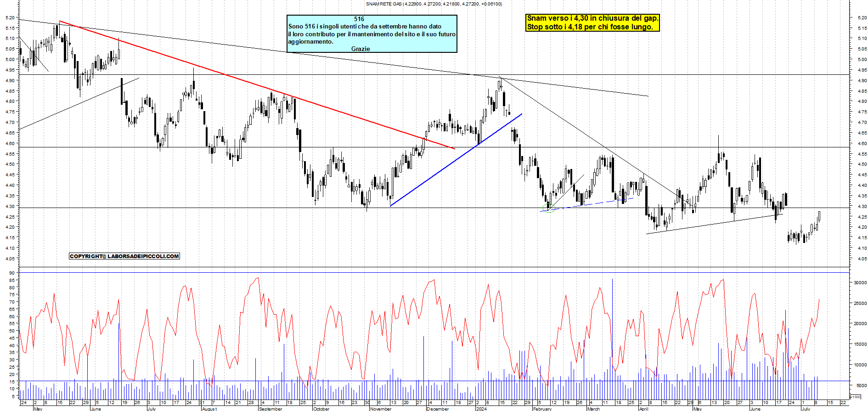Click the 5.20 label on left price axis

tap(10, 17)
